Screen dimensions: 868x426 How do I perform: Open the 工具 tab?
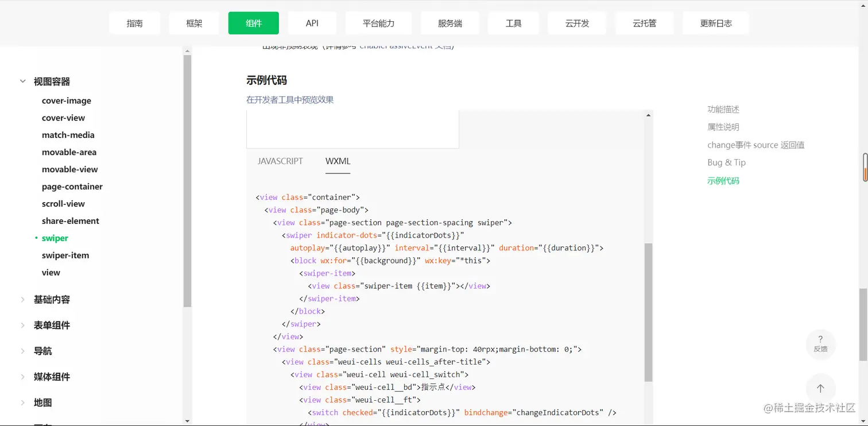click(514, 24)
